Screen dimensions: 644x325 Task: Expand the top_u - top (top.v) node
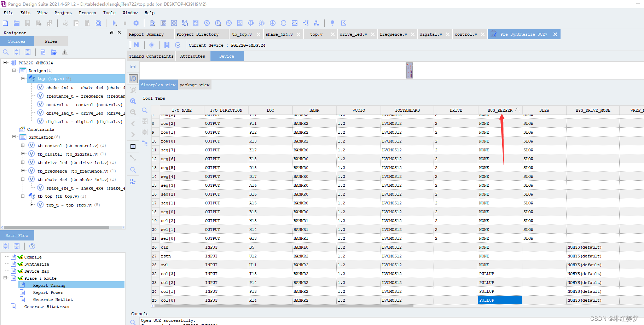pyautogui.click(x=31, y=205)
